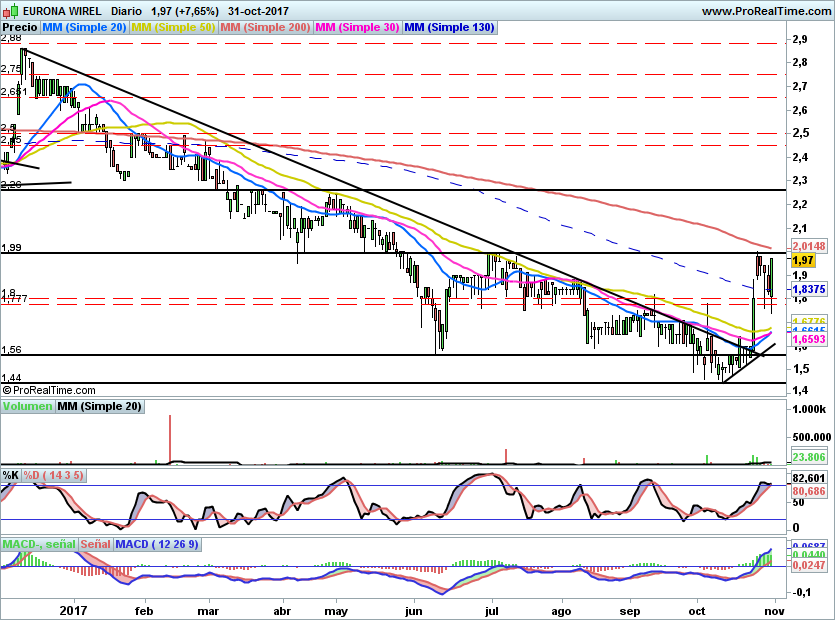835x620 pixels.
Task: Select the MM (Simple 130) indicator label
Action: 449,28
